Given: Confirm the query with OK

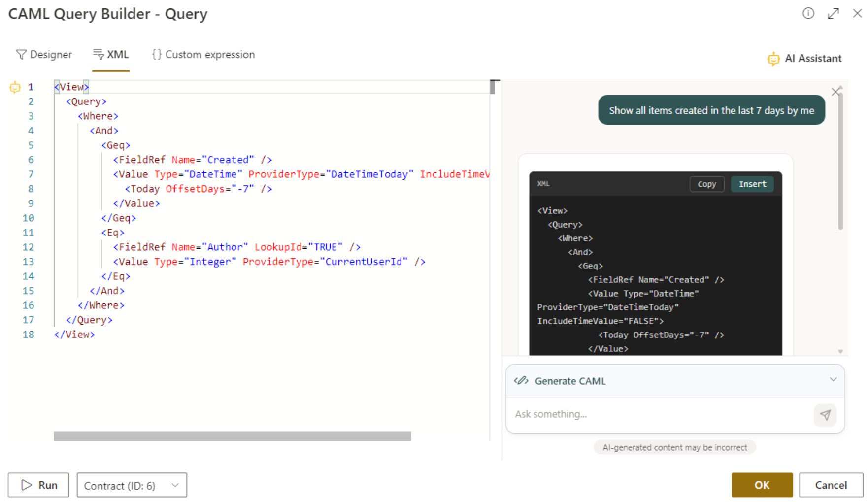Looking at the screenshot, I should point(762,485).
